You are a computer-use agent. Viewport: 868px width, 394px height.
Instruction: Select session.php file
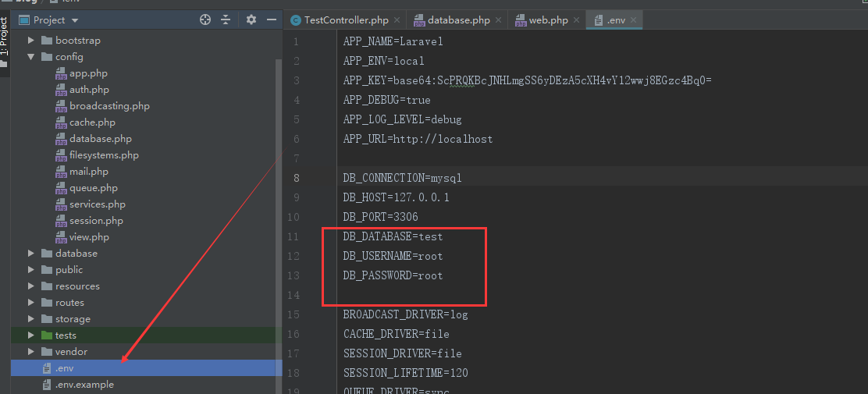click(x=96, y=221)
